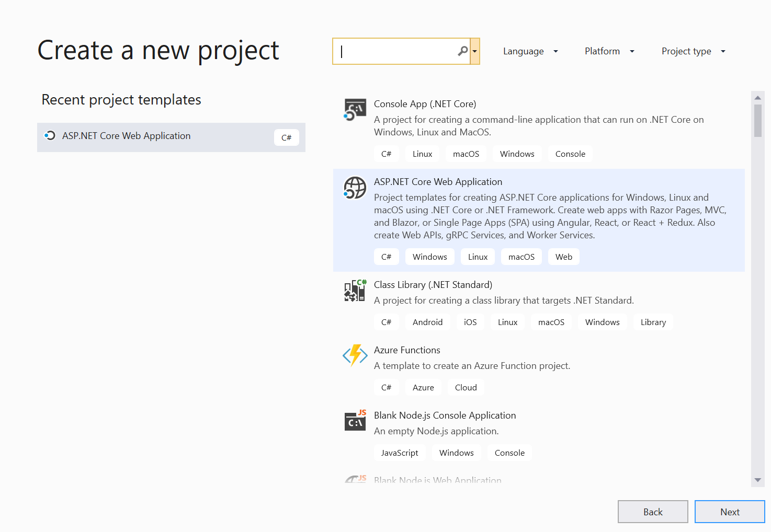Open the Language dropdown
The image size is (771, 532).
point(530,51)
